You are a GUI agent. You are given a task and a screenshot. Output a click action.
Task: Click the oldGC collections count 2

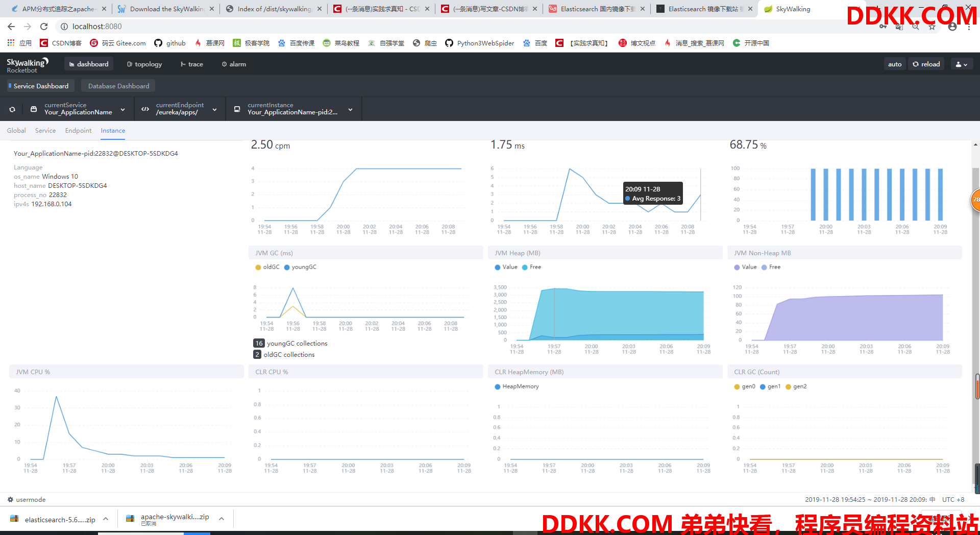coord(257,355)
